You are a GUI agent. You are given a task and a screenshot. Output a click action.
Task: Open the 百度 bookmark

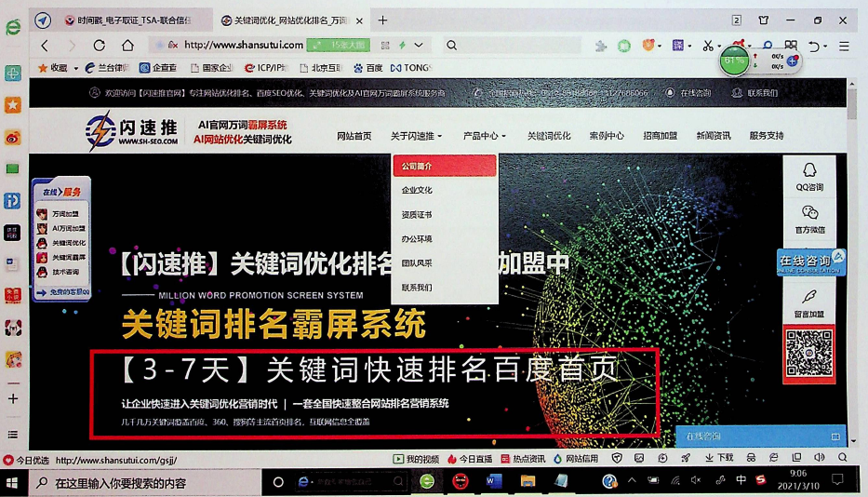[x=368, y=68]
